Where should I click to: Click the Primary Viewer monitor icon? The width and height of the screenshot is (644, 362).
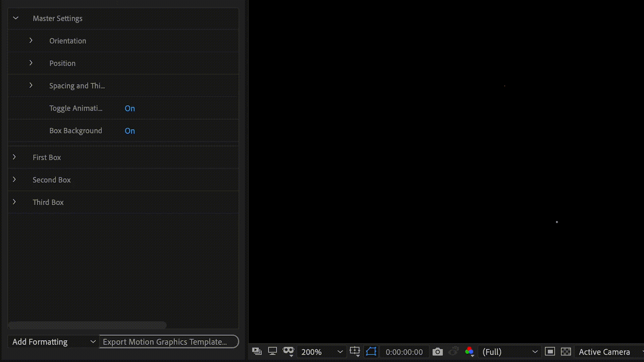pyautogui.click(x=272, y=351)
